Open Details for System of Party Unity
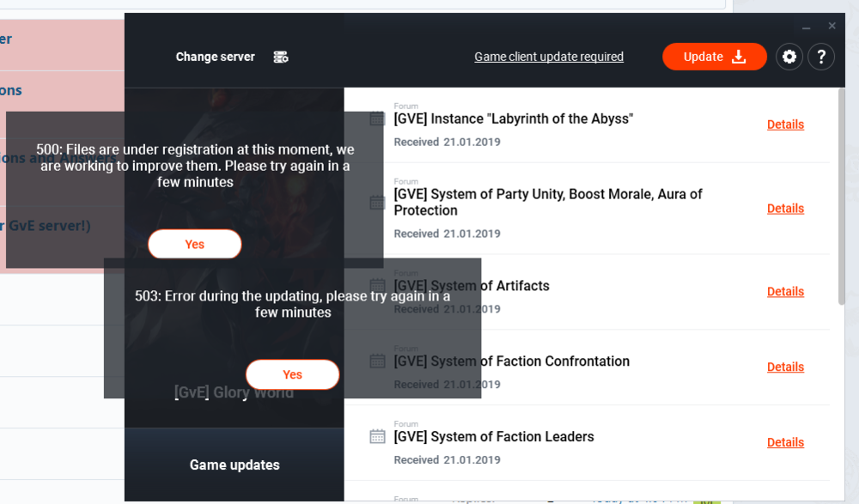This screenshot has height=504, width=859. pyautogui.click(x=785, y=209)
